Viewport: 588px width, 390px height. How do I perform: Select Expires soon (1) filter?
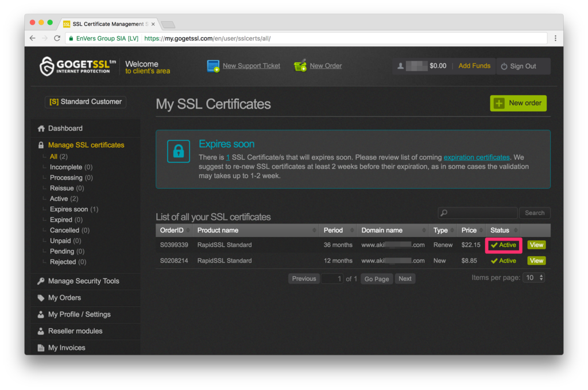(x=74, y=209)
